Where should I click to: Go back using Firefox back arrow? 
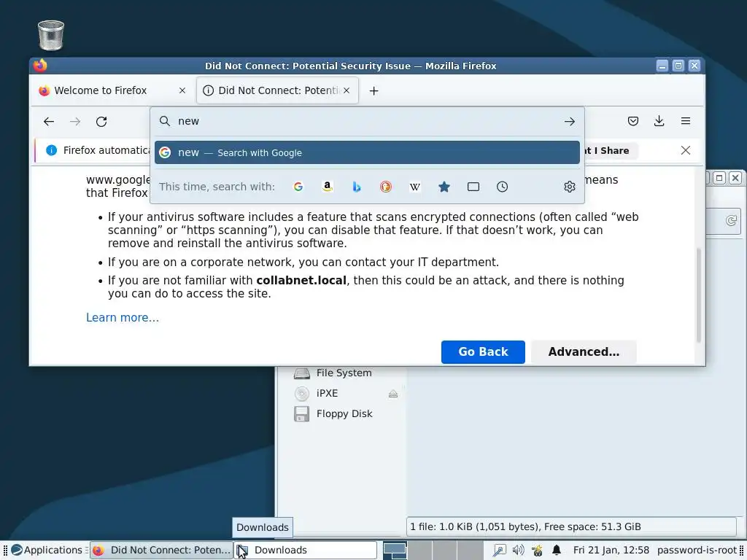pyautogui.click(x=49, y=122)
